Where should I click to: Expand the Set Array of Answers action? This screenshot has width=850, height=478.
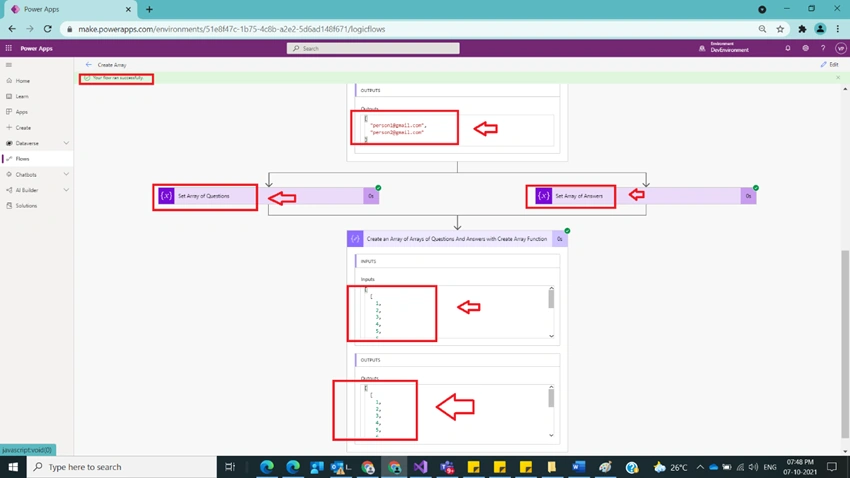[x=645, y=196]
